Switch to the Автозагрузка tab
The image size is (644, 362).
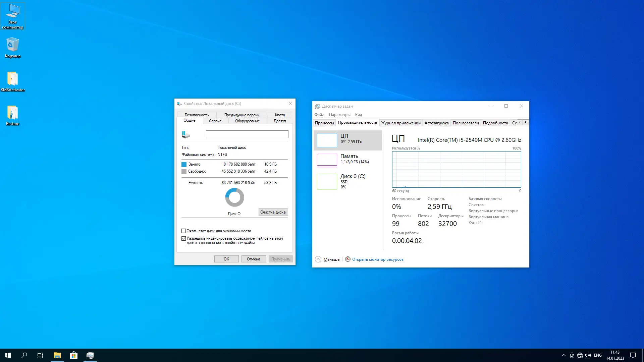click(x=436, y=123)
